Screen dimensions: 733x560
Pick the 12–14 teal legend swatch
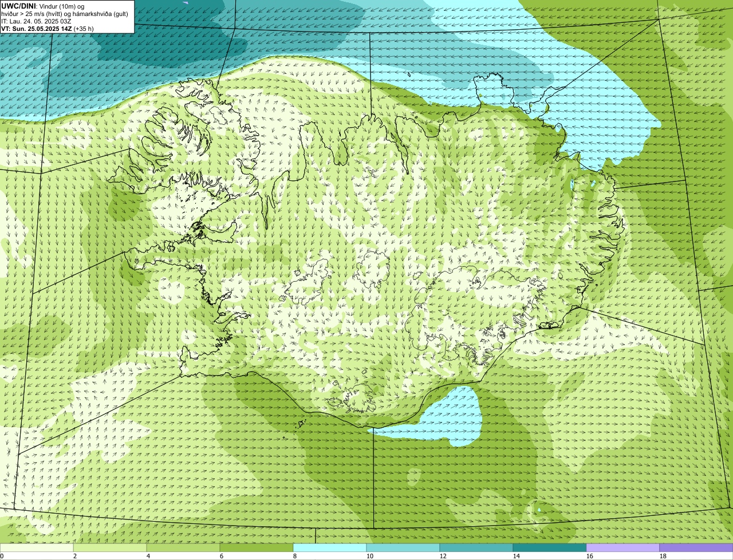[x=476, y=547]
